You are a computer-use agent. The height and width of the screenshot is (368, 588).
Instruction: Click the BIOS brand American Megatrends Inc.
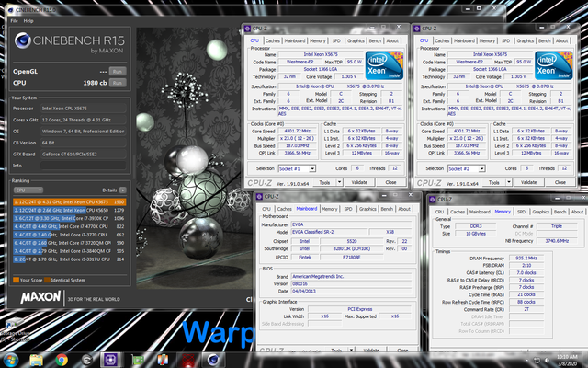coord(352,277)
